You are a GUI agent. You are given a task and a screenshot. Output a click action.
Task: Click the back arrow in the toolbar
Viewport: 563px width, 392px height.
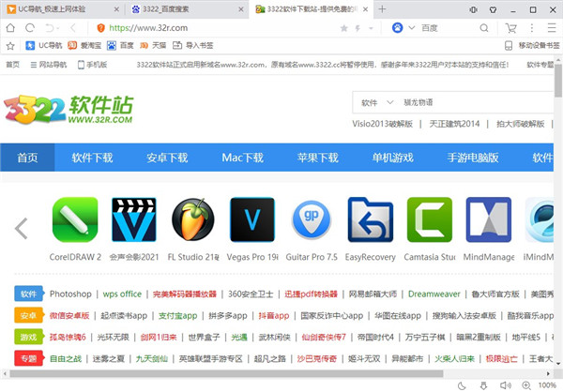(73, 27)
